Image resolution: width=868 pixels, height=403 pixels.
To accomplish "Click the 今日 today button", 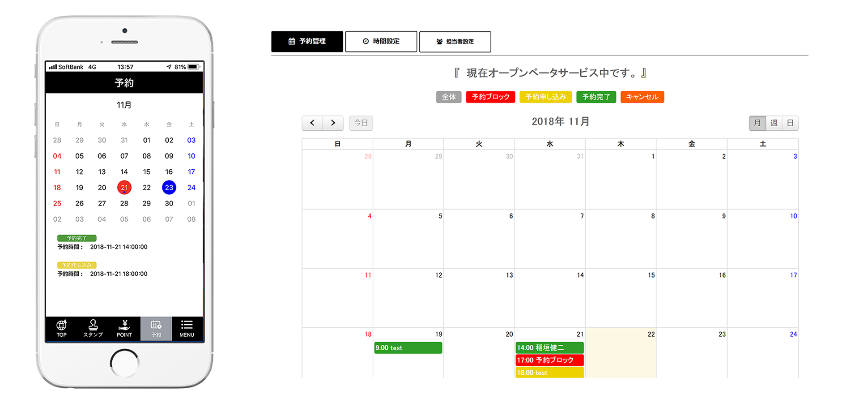I will pos(361,123).
